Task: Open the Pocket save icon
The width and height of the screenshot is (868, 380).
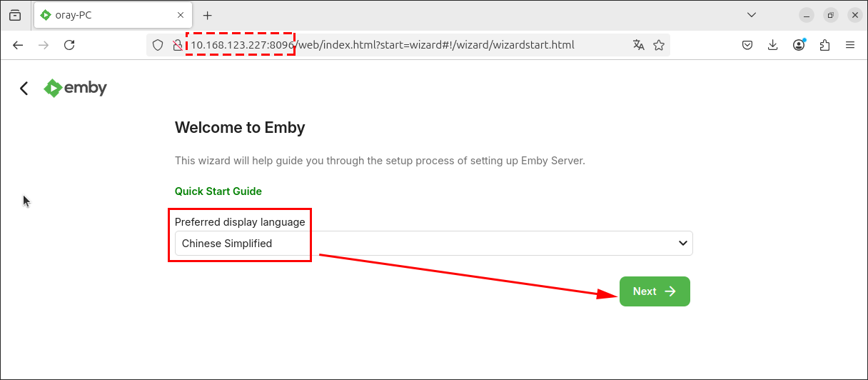Action: tap(747, 45)
